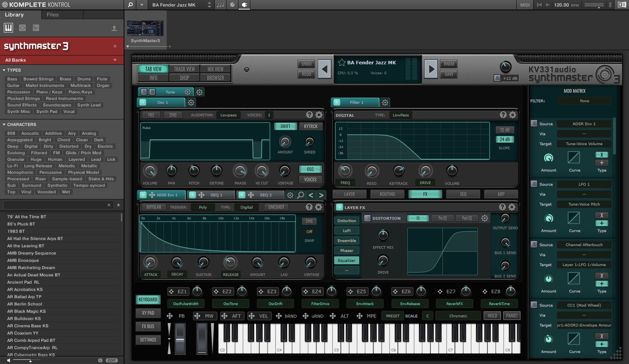Toggle the Layer FX power button
Viewport: 629px width, 364px height.
339,207
